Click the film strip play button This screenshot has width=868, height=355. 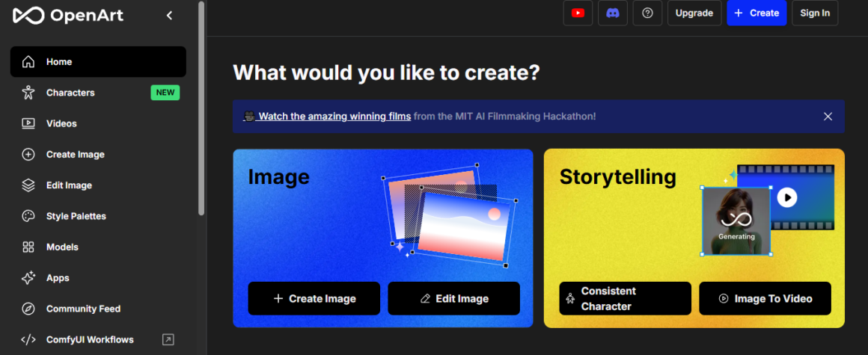786,197
